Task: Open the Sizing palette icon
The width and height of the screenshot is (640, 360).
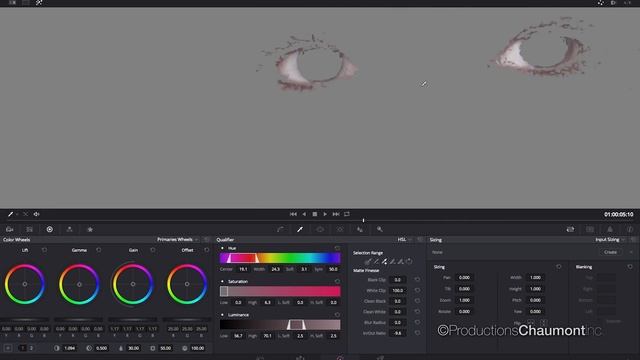Action: (x=570, y=229)
